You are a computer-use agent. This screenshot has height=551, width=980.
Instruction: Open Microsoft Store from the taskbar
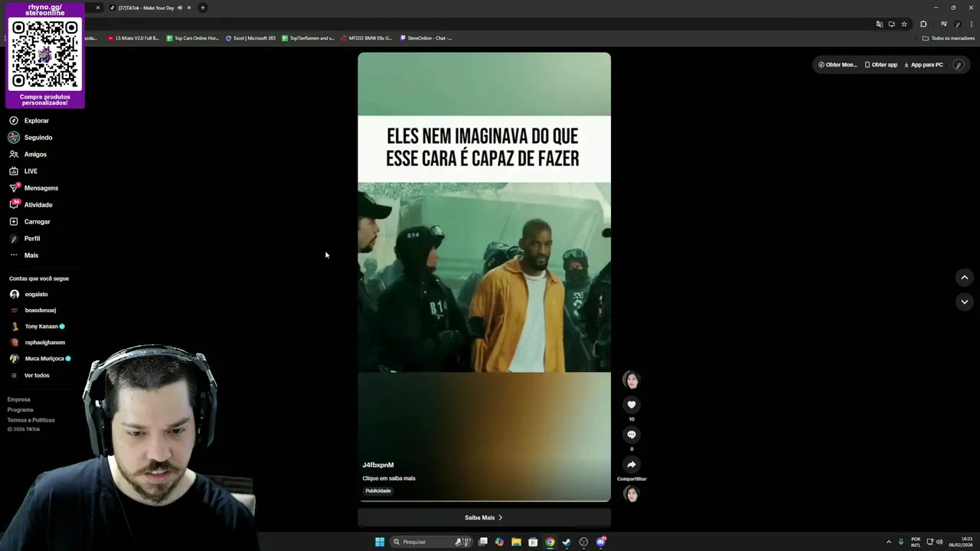(x=533, y=542)
